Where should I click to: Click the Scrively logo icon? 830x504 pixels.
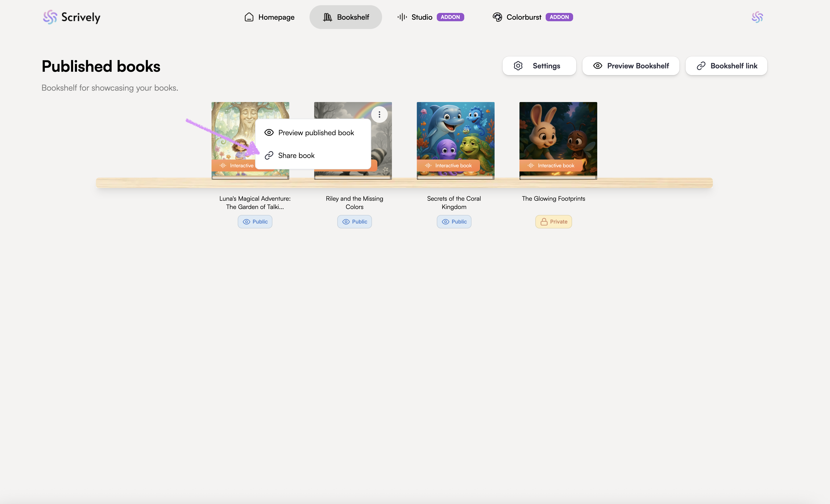[x=50, y=17]
